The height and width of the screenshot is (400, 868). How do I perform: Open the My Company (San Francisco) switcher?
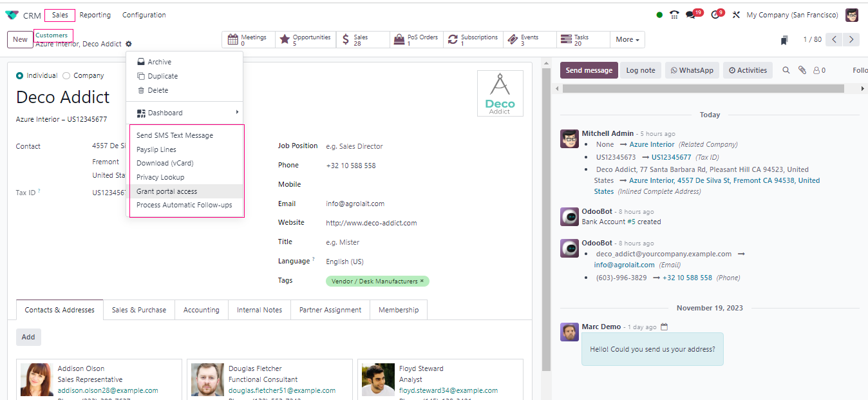point(792,15)
